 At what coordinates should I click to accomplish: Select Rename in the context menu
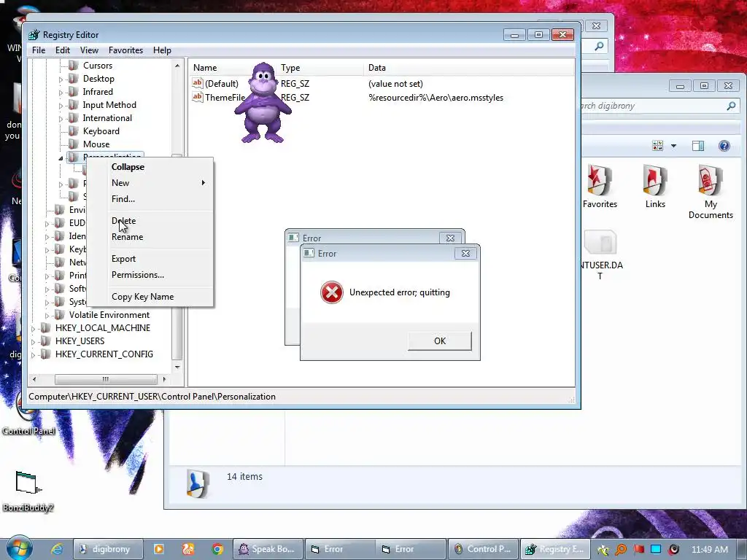pyautogui.click(x=150, y=237)
